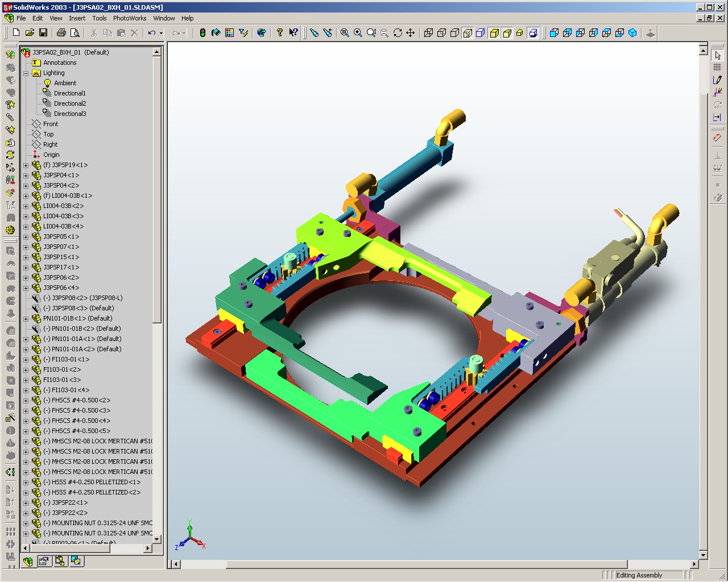
Task: Click the Isometric view cube icon
Action: coord(632,33)
